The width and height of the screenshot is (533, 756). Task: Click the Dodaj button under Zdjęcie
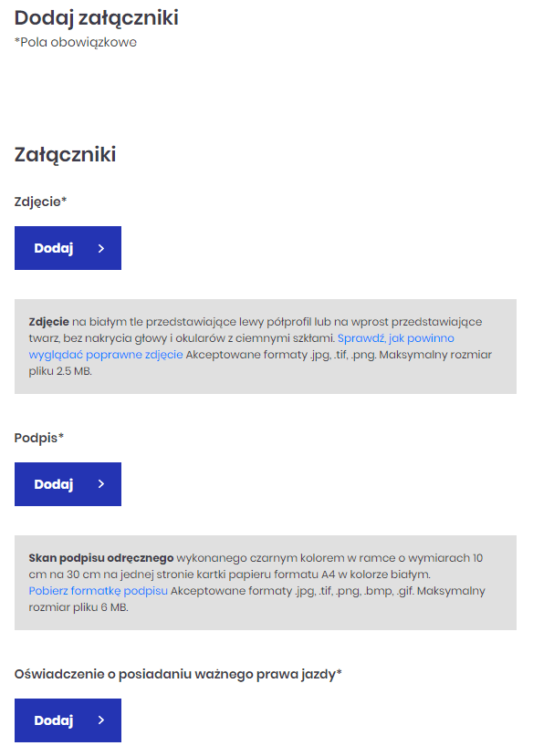point(68,247)
